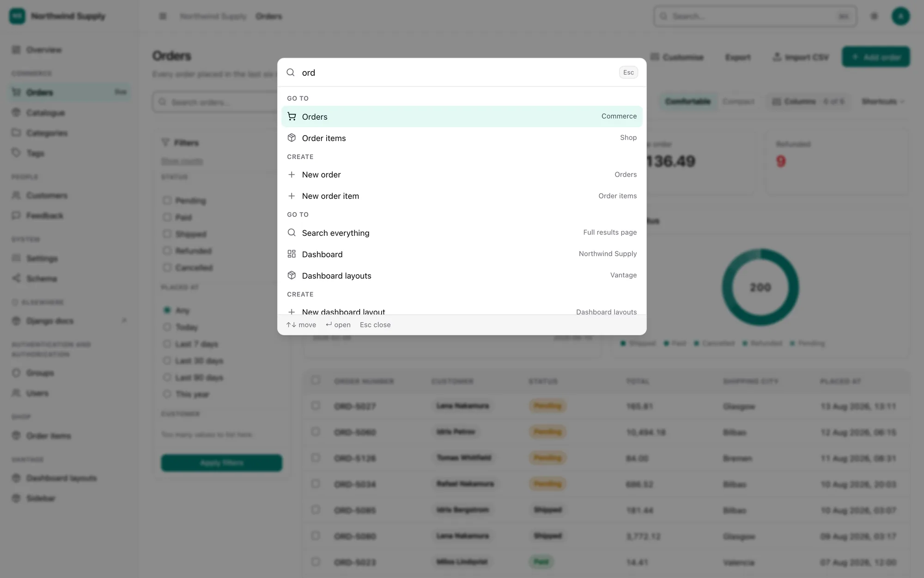Click the magnifier icon beside Search everything

(x=292, y=233)
